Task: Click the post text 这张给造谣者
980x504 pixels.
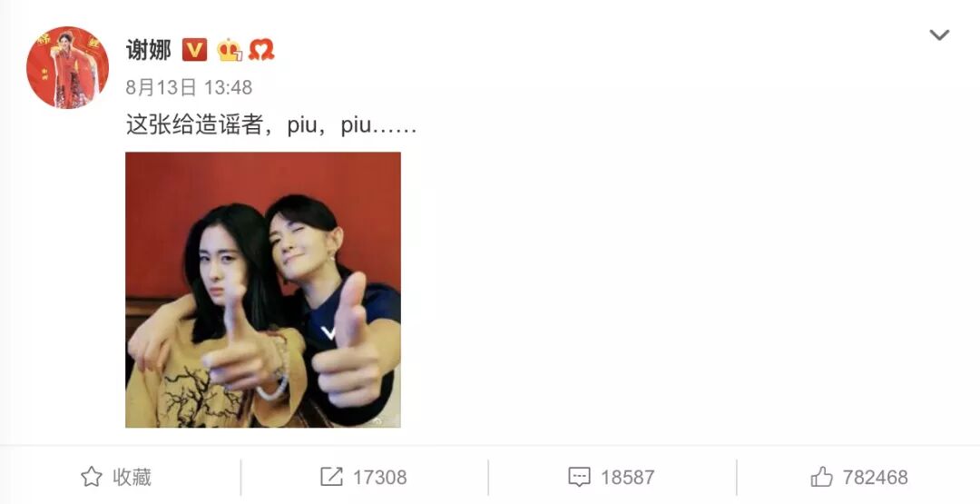Action: point(194,125)
